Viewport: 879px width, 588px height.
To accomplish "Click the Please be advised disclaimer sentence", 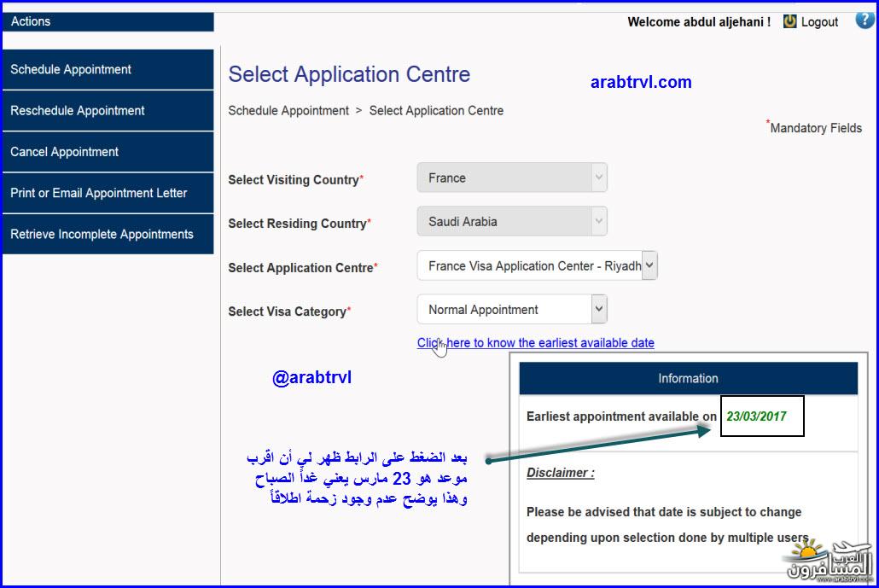I will click(667, 525).
